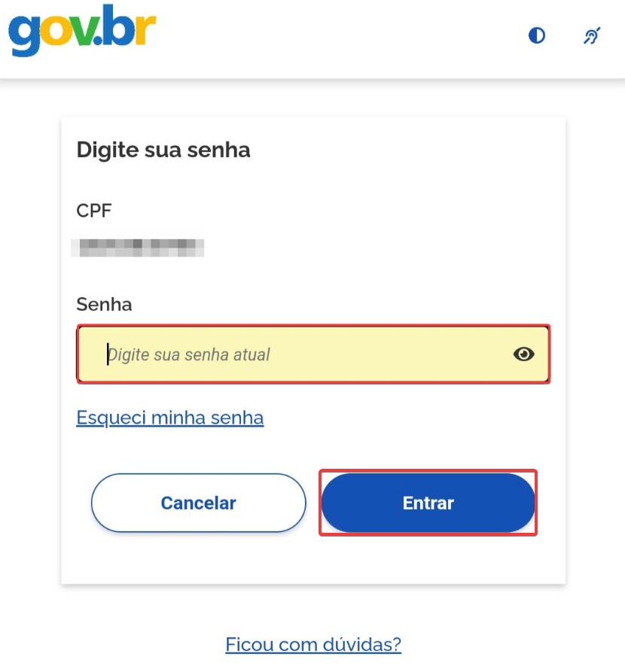Show password with the eye icon
Viewport: 625px width, 672px height.
(x=523, y=354)
